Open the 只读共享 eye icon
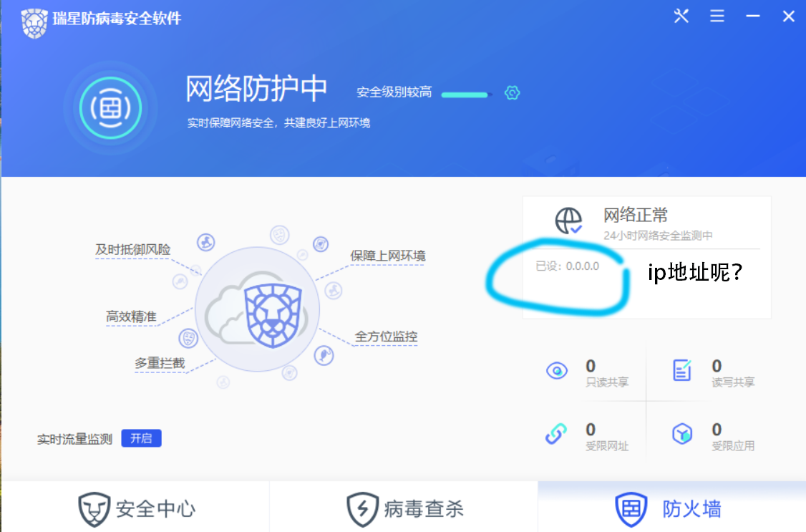Viewport: 806px width, 532px height. tap(557, 371)
